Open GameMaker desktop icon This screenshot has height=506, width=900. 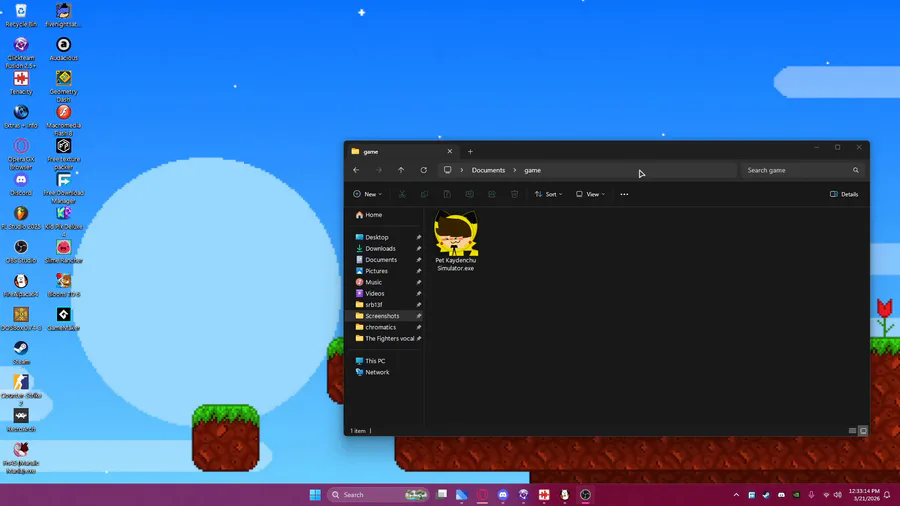click(x=64, y=320)
